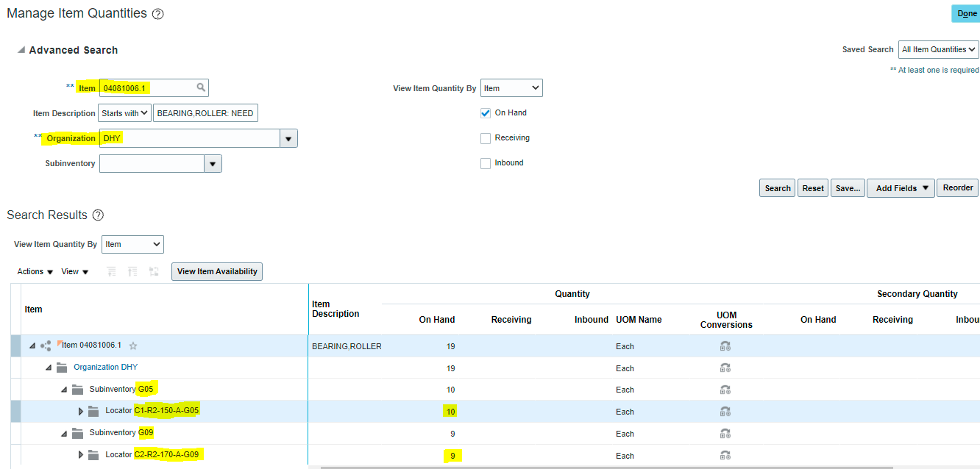Enable the Receiving checkbox
This screenshot has width=980, height=469.
pyautogui.click(x=486, y=137)
